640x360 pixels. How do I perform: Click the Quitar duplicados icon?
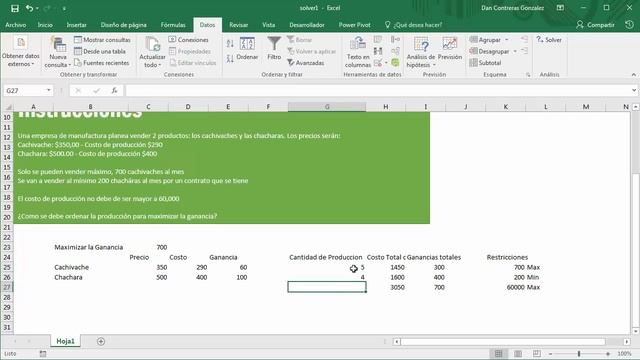click(x=378, y=51)
